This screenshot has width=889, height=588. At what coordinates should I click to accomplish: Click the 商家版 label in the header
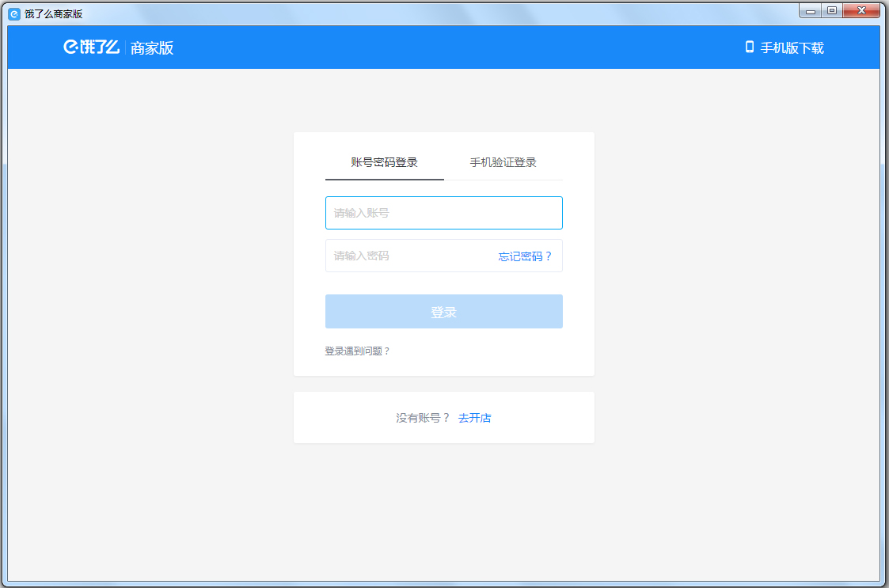pos(154,48)
